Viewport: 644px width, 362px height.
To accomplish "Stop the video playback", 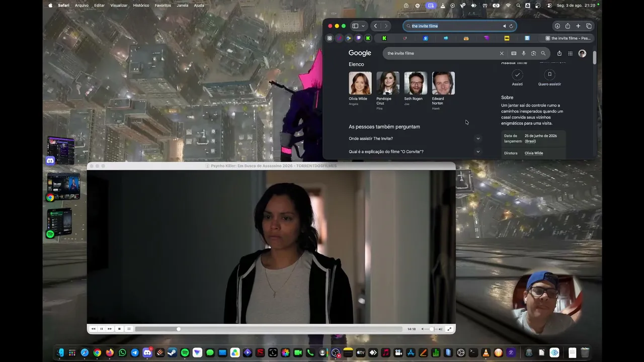I will [x=119, y=329].
